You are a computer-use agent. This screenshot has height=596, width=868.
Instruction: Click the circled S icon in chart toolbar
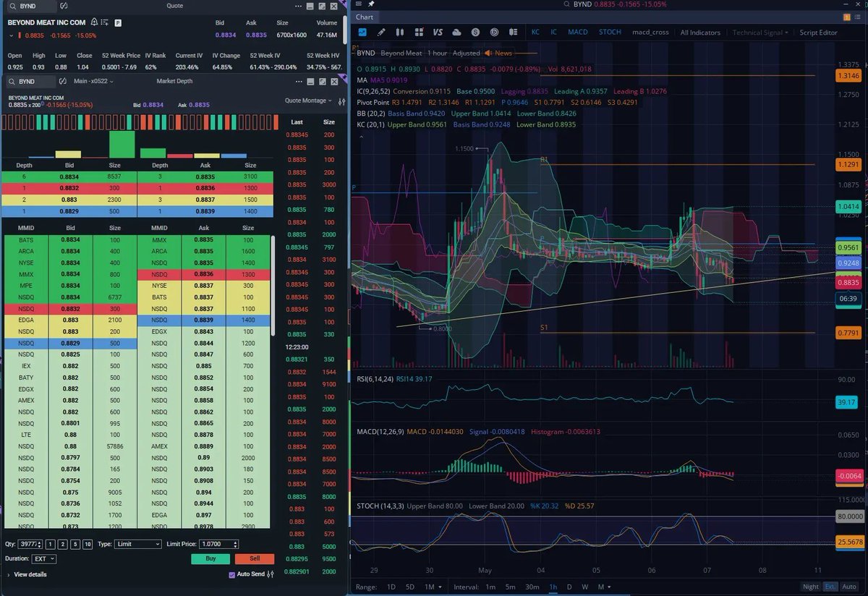tap(475, 33)
